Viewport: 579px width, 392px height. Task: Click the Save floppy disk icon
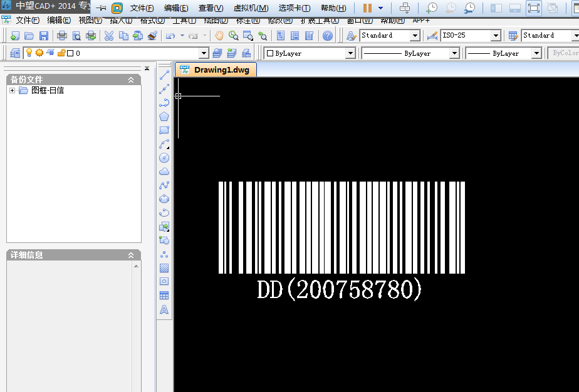point(44,36)
